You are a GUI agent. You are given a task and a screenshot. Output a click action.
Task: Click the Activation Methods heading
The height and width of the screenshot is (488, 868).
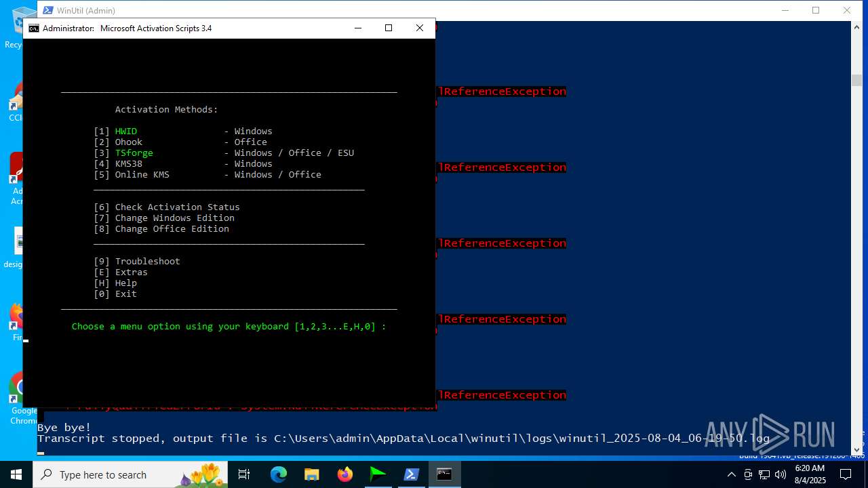pyautogui.click(x=167, y=109)
